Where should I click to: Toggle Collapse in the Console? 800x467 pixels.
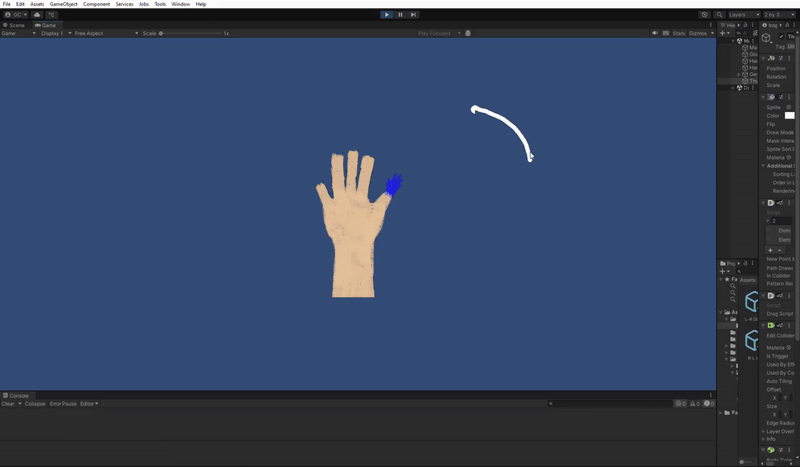point(35,404)
